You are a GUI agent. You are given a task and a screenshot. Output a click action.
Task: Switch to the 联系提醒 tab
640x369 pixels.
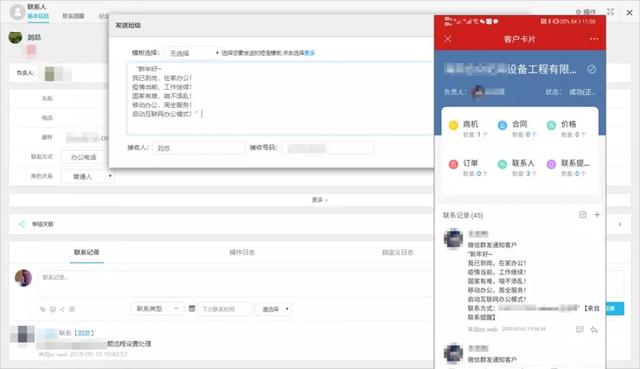(x=73, y=16)
